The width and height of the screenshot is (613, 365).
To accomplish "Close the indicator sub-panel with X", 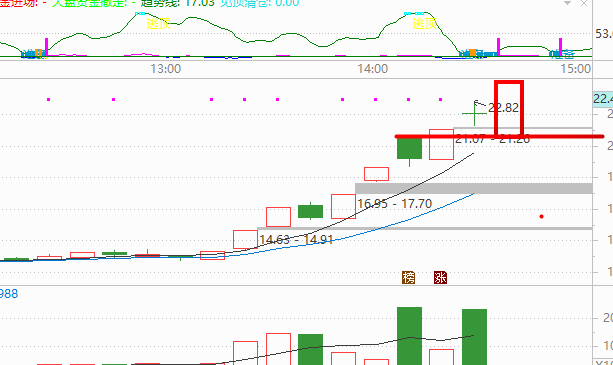I will pos(584,3).
